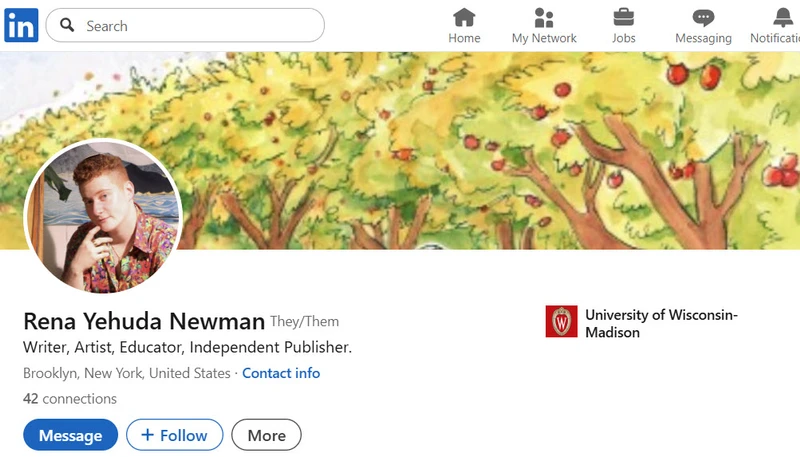This screenshot has height=457, width=800.
Task: Click the Rena Yehuda Newman name heading
Action: [x=144, y=321]
